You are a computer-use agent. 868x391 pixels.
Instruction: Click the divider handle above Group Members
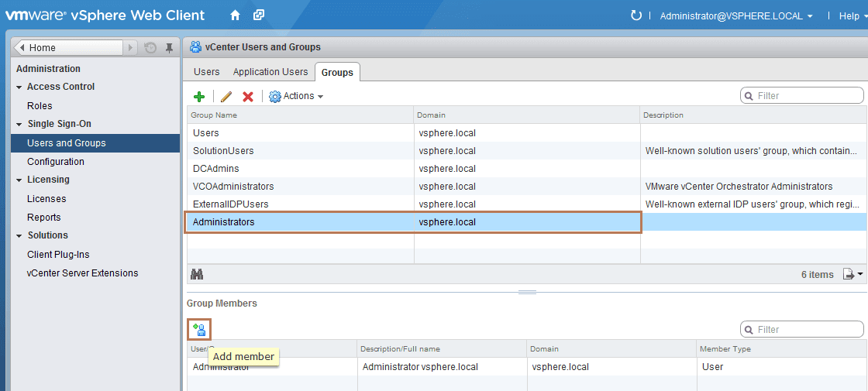coord(527,292)
